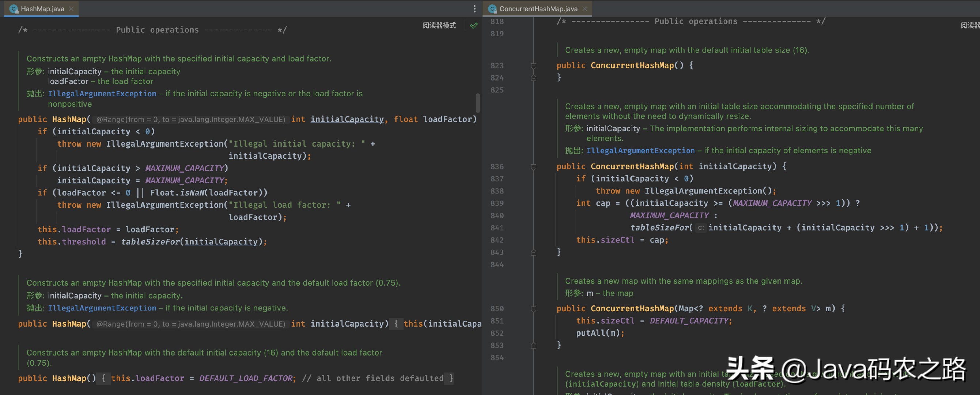This screenshot has width=980, height=395.
Task: Open IllegalArgumentException link in first HashMap doc
Action: point(102,94)
